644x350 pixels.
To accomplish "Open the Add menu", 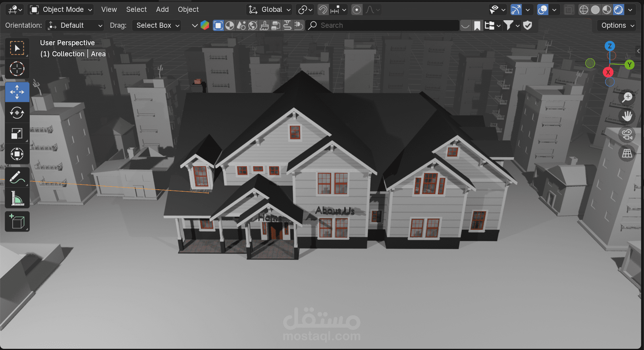I will 162,10.
